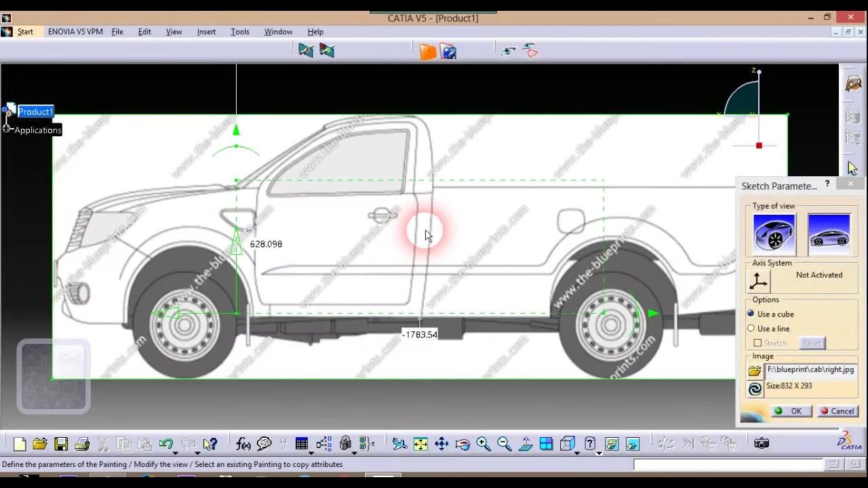Undo the last action

pyautogui.click(x=165, y=444)
